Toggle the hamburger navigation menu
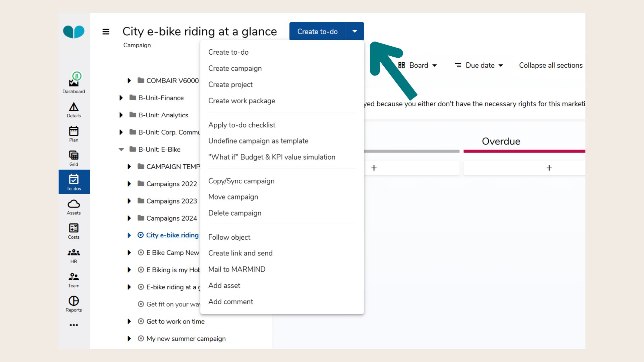 [x=106, y=32]
